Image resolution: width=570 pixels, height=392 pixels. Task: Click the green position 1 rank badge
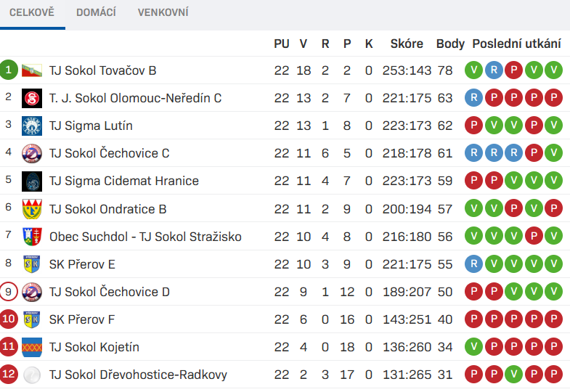(x=9, y=70)
